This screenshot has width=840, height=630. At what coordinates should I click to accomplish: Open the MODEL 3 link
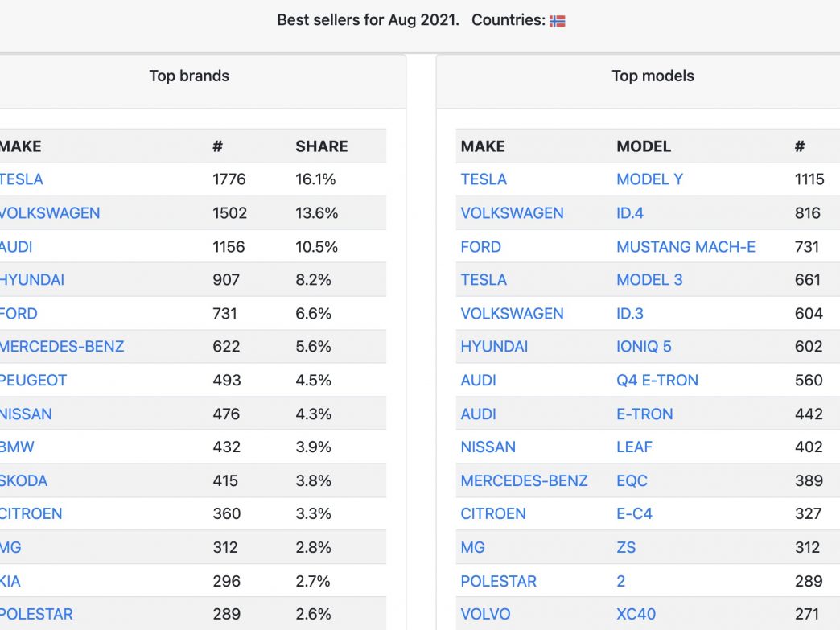click(649, 280)
